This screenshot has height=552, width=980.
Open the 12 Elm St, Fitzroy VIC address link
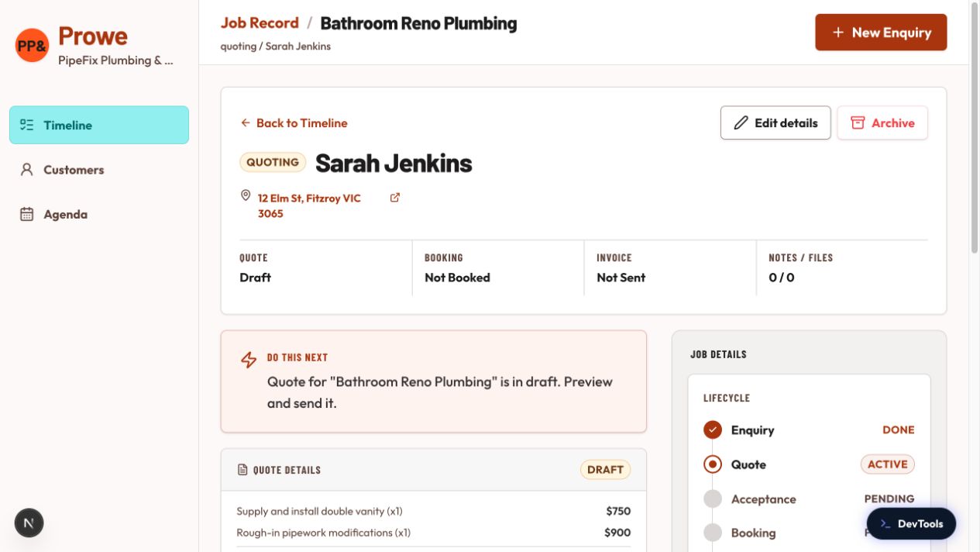[309, 205]
